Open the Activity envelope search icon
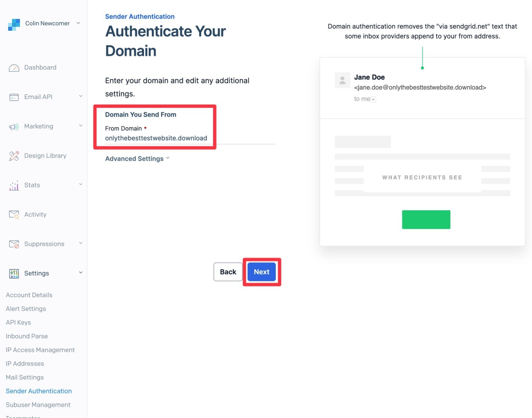 point(14,215)
